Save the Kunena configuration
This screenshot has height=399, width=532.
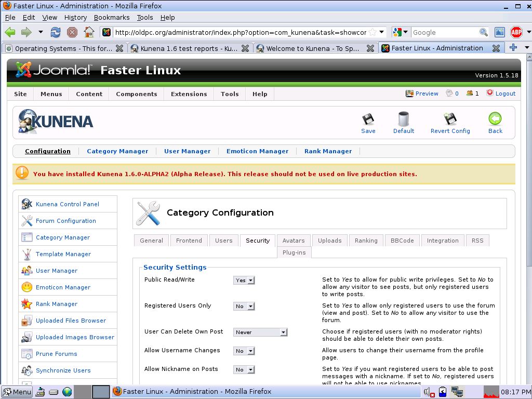368,123
